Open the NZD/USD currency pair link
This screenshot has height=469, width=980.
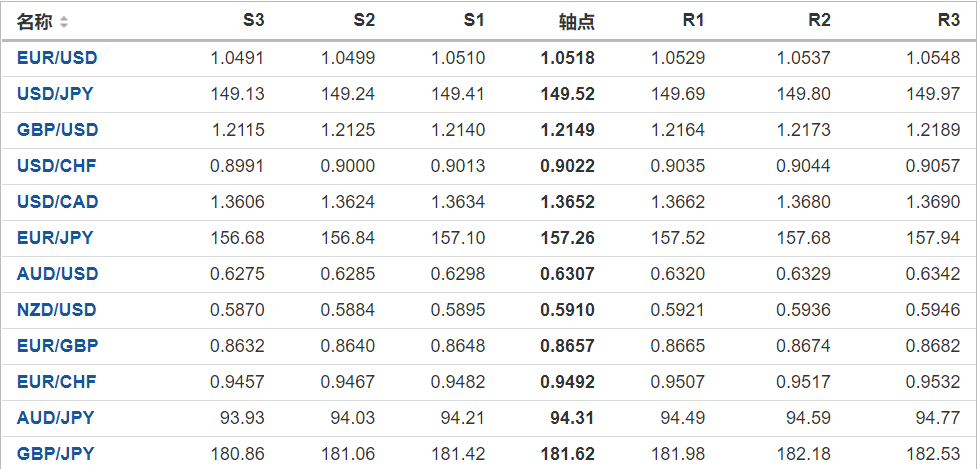[x=57, y=310]
